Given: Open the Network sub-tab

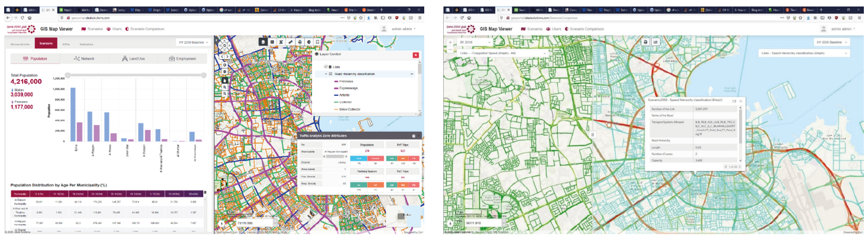Looking at the screenshot, I should pos(84,59).
